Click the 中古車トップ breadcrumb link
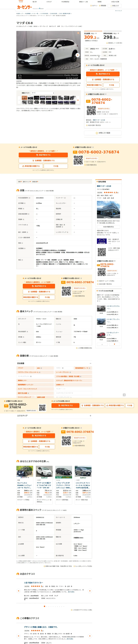 (x=20, y=14)
